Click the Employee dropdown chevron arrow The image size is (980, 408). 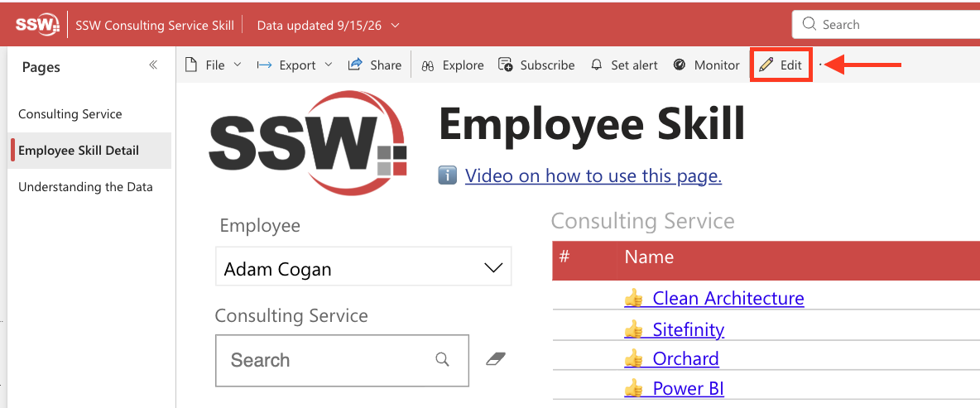click(494, 268)
